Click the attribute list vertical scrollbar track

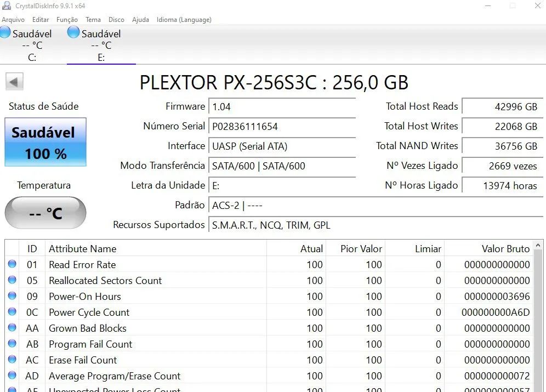(538, 320)
